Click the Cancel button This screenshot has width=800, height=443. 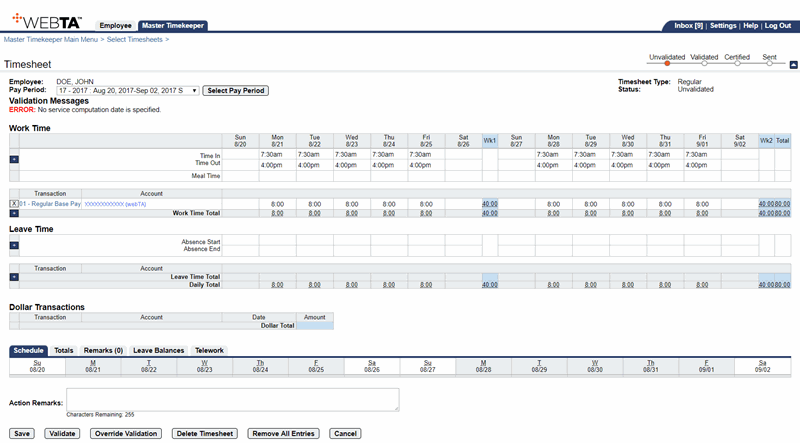345,433
